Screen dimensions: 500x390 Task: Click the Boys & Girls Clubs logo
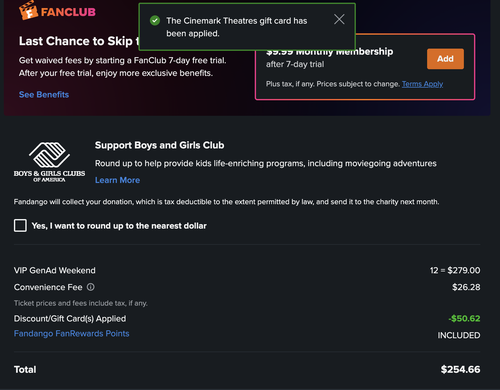[49, 162]
